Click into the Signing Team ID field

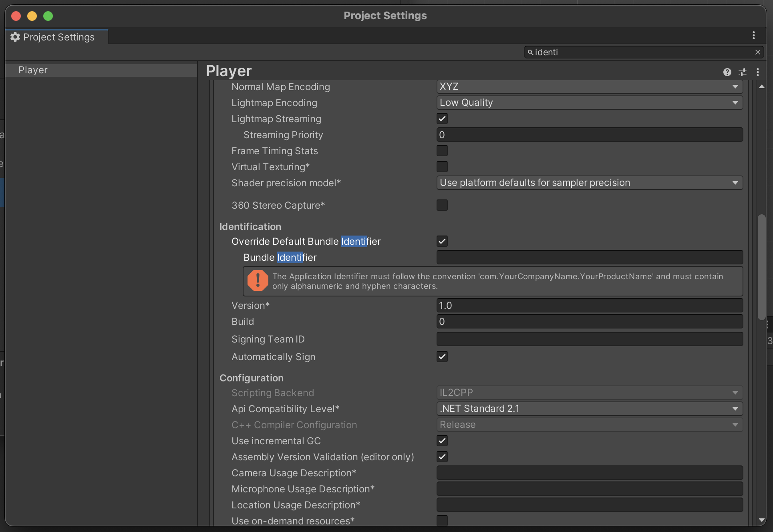point(589,339)
